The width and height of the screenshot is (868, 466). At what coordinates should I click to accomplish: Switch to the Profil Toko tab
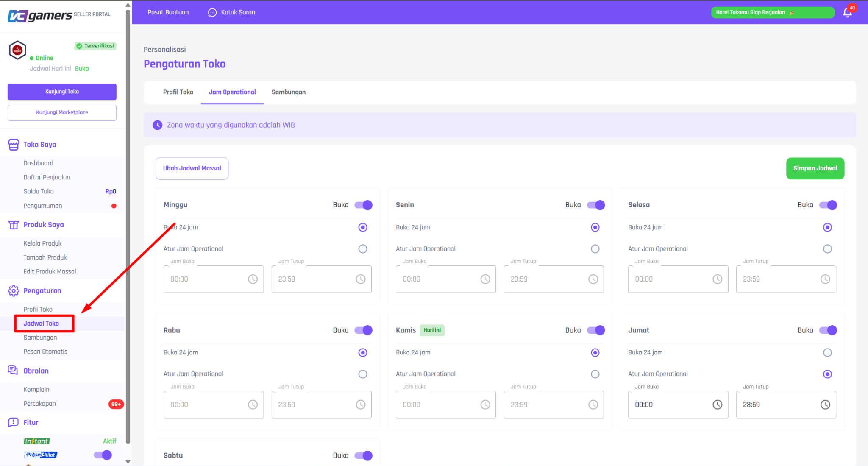[x=178, y=92]
